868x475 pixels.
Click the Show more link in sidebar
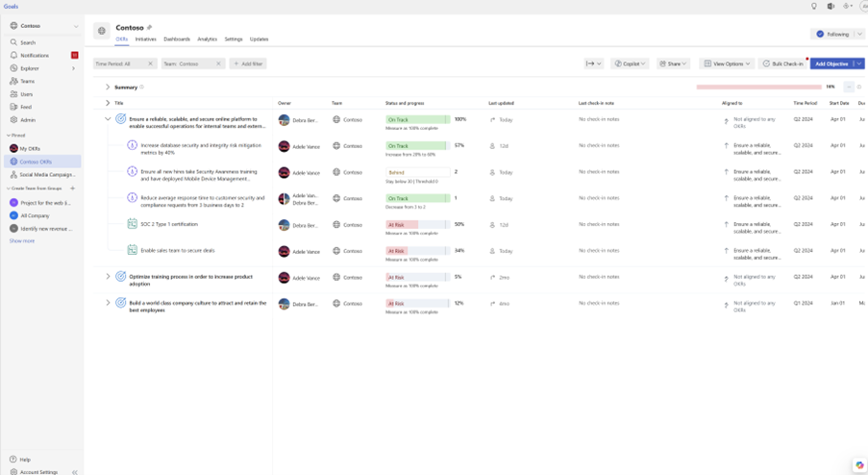tap(22, 240)
